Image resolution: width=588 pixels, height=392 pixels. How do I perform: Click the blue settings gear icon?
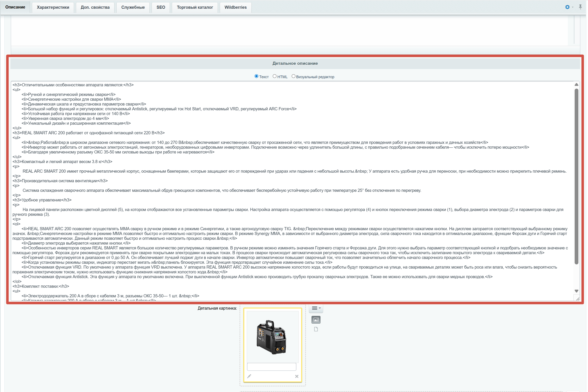[567, 7]
